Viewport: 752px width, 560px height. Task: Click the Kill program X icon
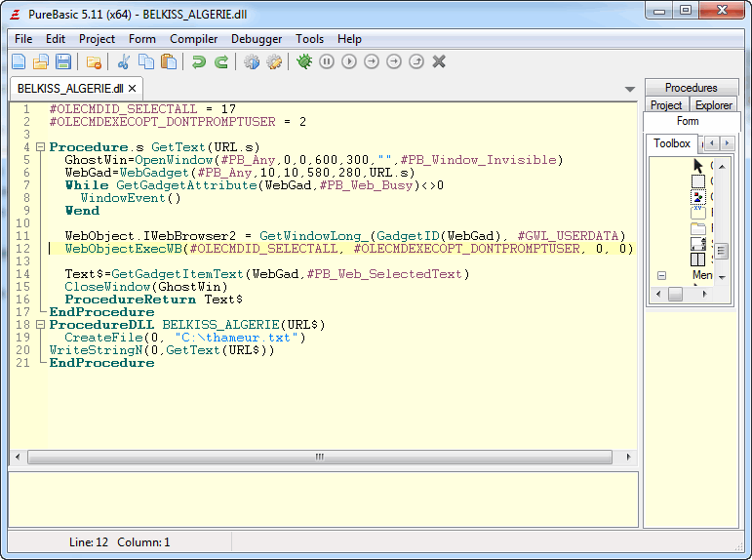439,62
